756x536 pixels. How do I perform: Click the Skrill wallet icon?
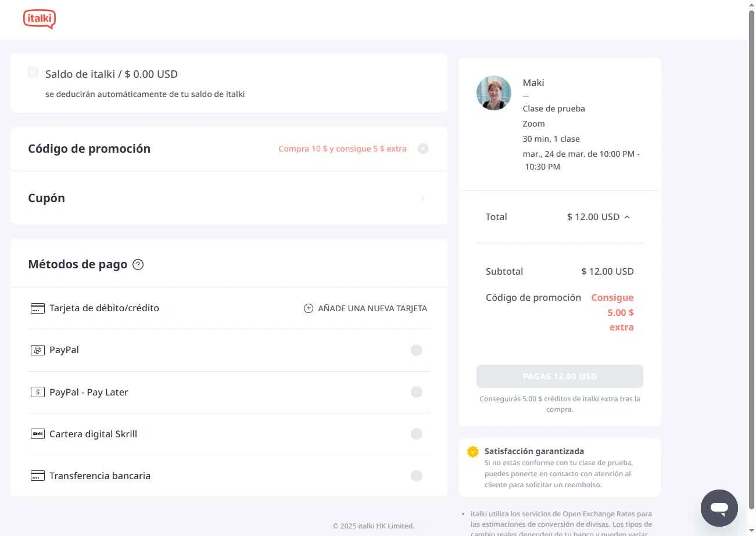(38, 434)
